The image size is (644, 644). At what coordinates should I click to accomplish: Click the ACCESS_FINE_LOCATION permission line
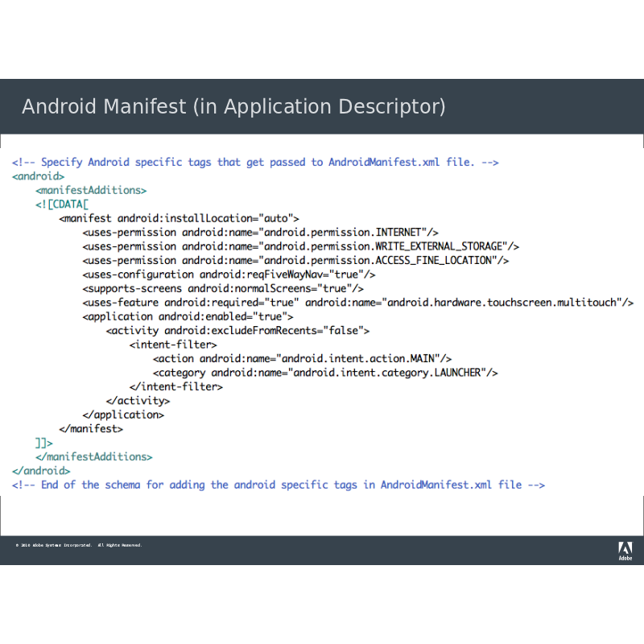(x=295, y=261)
